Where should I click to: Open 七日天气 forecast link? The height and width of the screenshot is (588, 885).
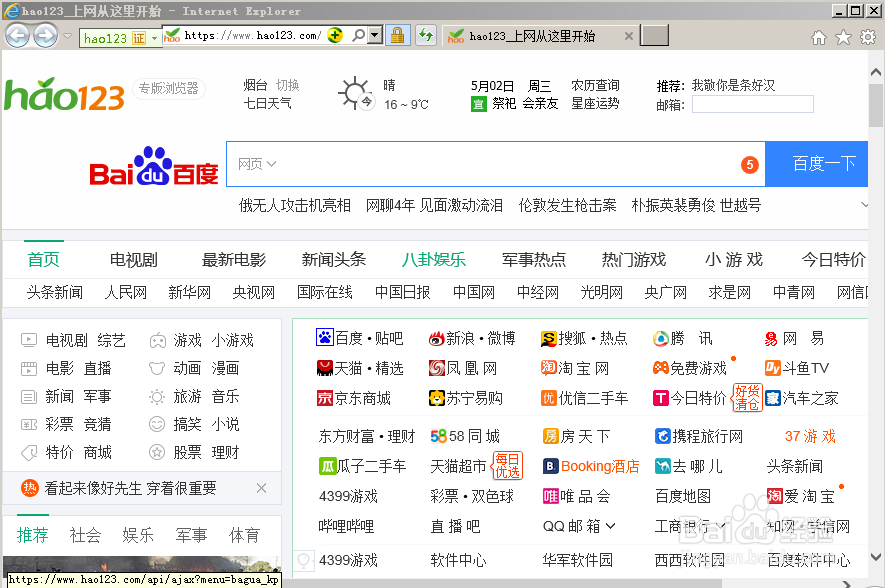(x=268, y=103)
